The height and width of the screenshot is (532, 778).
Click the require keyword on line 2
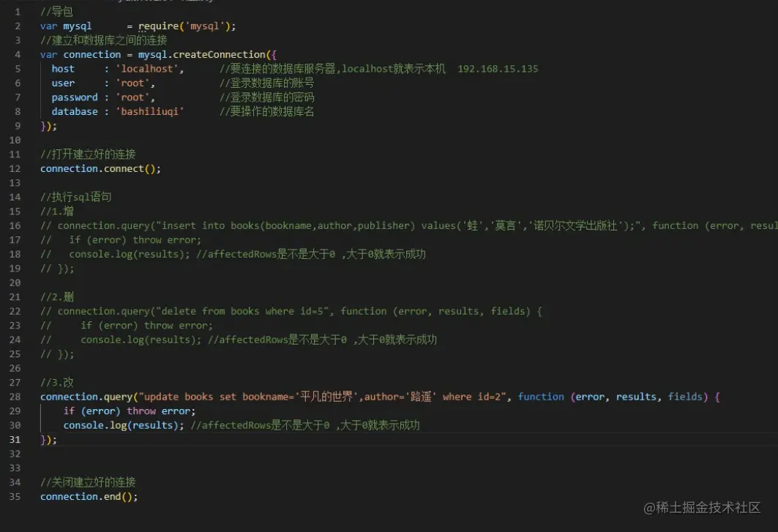[158, 26]
